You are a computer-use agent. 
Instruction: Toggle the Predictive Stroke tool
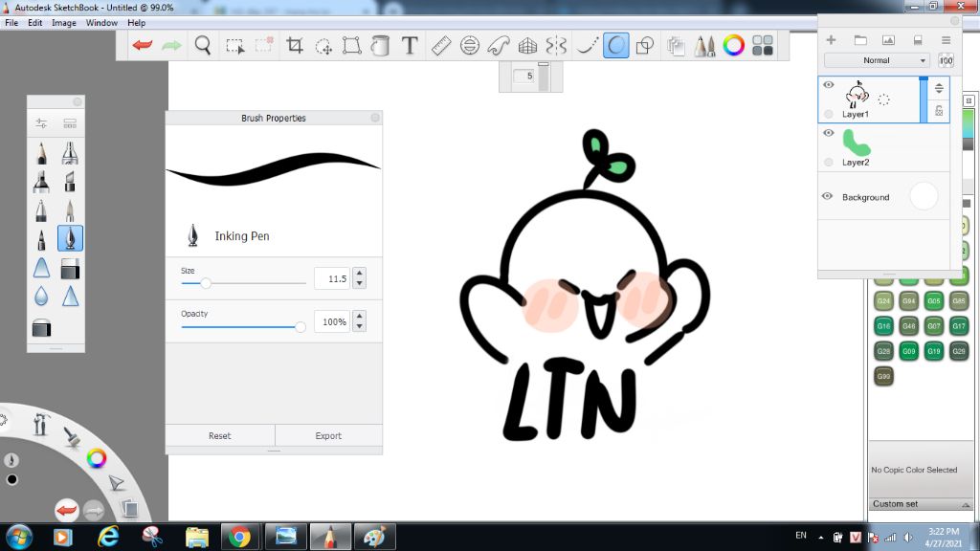tap(616, 46)
